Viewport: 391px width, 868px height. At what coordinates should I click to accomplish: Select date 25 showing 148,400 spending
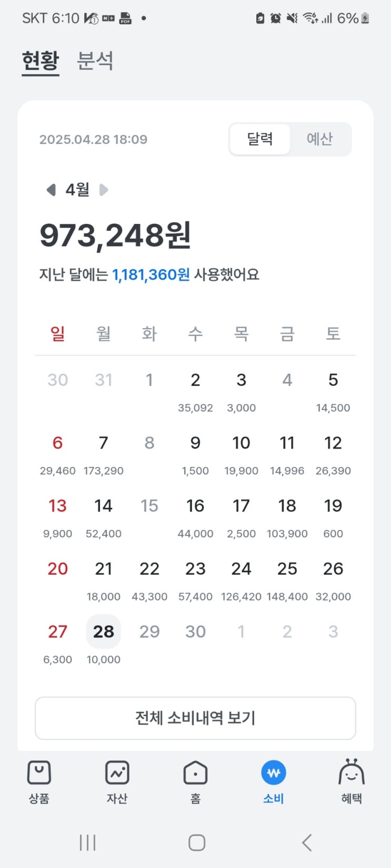click(x=287, y=580)
